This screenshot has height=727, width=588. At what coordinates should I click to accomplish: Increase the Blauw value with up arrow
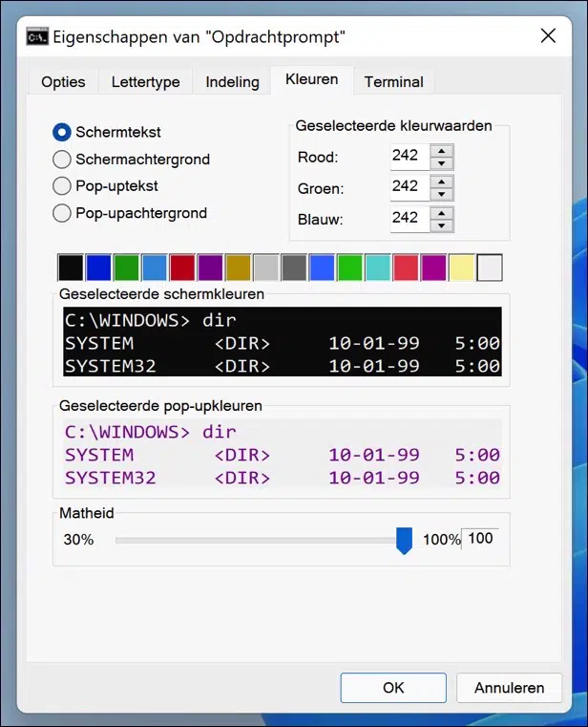(x=442, y=213)
